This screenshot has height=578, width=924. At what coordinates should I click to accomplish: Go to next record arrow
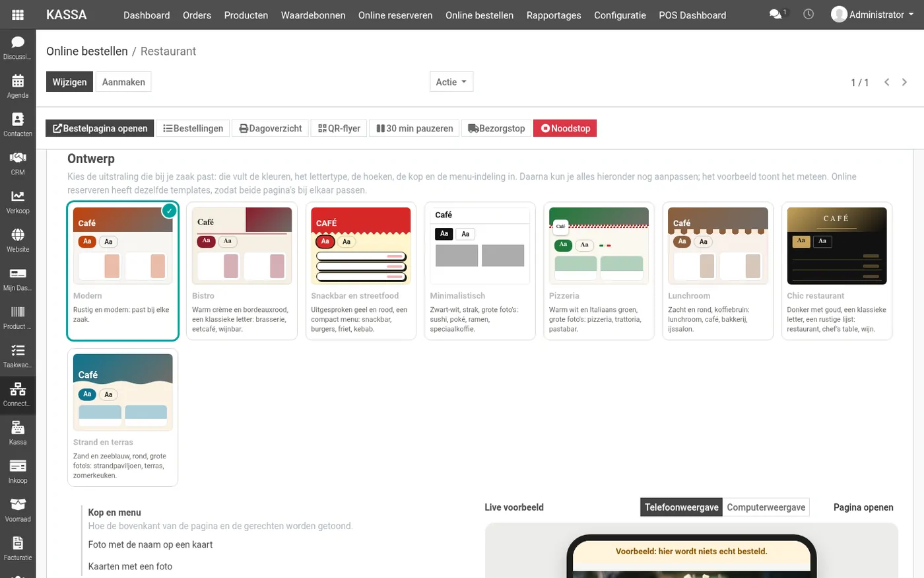click(904, 82)
